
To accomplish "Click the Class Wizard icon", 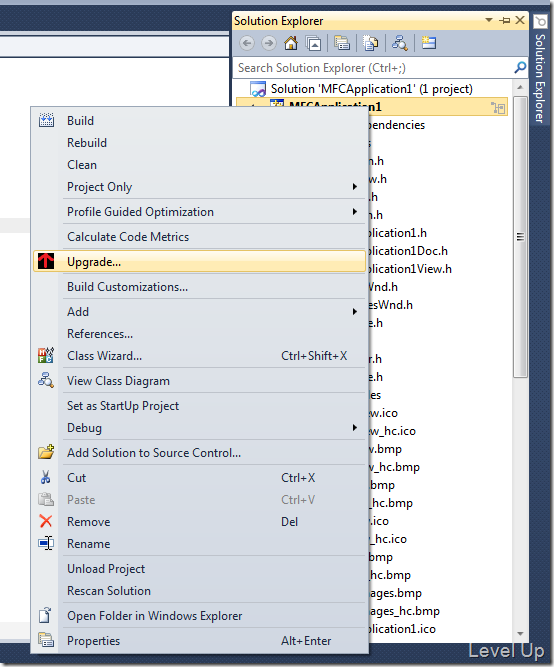I will pyautogui.click(x=46, y=355).
